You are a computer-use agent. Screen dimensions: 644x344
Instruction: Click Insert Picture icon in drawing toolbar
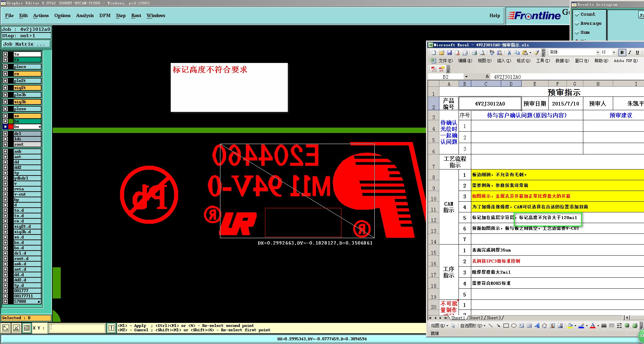(x=560, y=326)
